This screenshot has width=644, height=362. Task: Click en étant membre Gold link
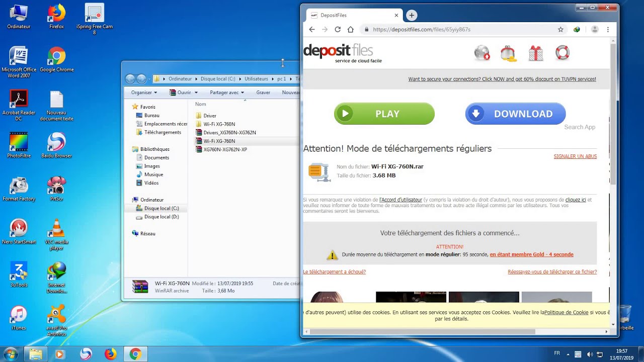click(531, 254)
